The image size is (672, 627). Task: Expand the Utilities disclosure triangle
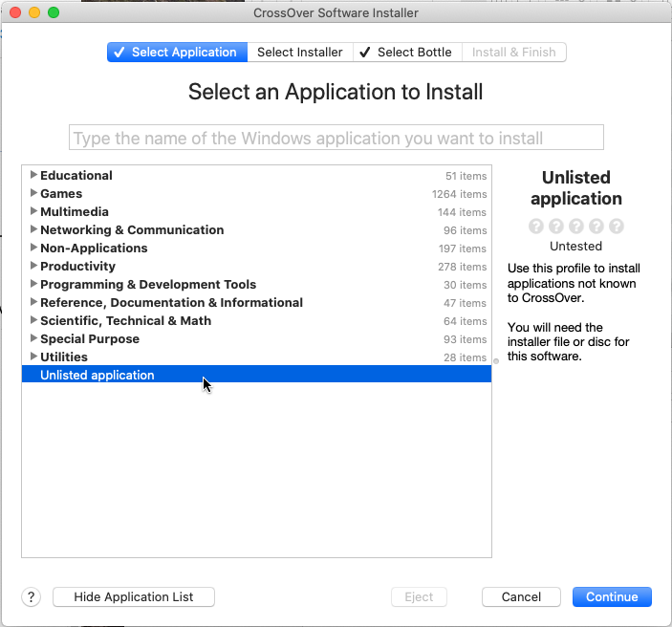click(x=33, y=357)
